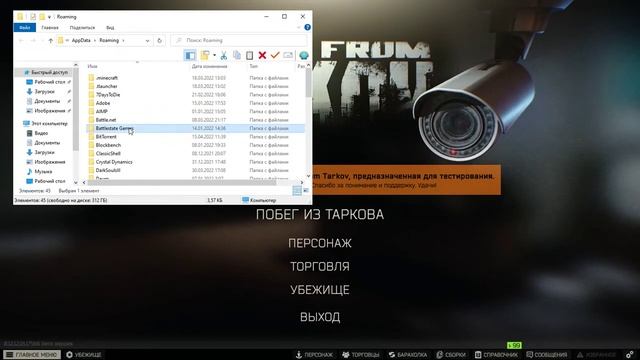Click the Refresh button beside address bar
This screenshot has width=640, height=360.
160,40
